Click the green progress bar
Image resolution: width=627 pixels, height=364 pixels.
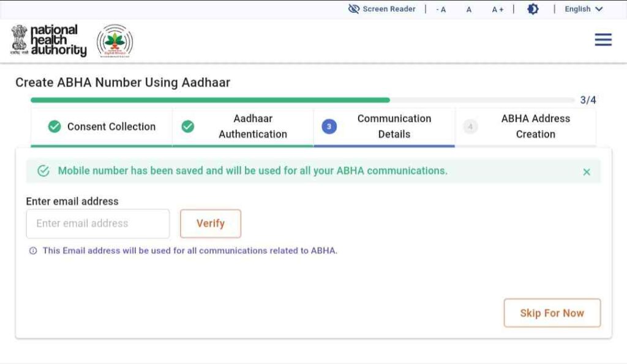point(211,100)
